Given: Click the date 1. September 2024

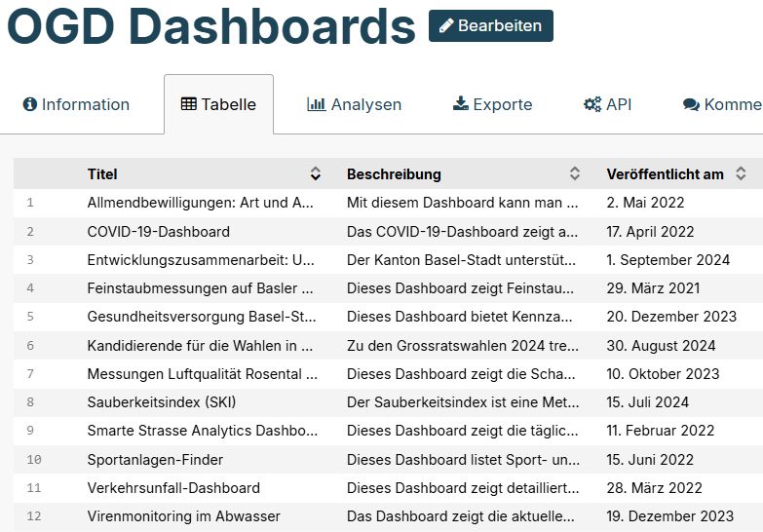Looking at the screenshot, I should tap(668, 260).
